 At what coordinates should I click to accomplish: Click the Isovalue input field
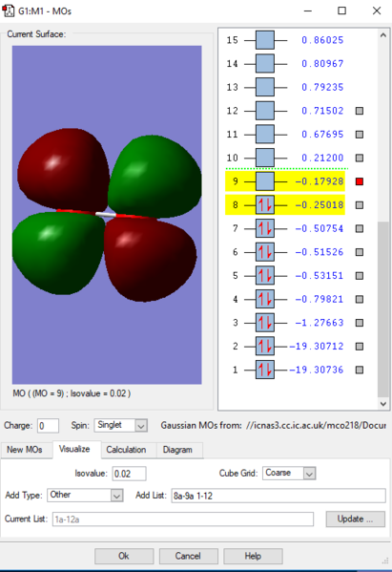click(130, 474)
